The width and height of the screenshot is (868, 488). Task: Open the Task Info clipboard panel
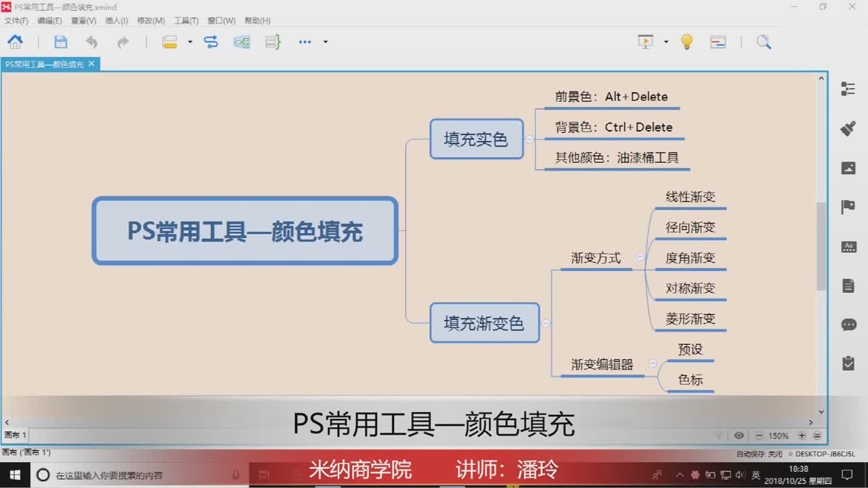(x=848, y=363)
